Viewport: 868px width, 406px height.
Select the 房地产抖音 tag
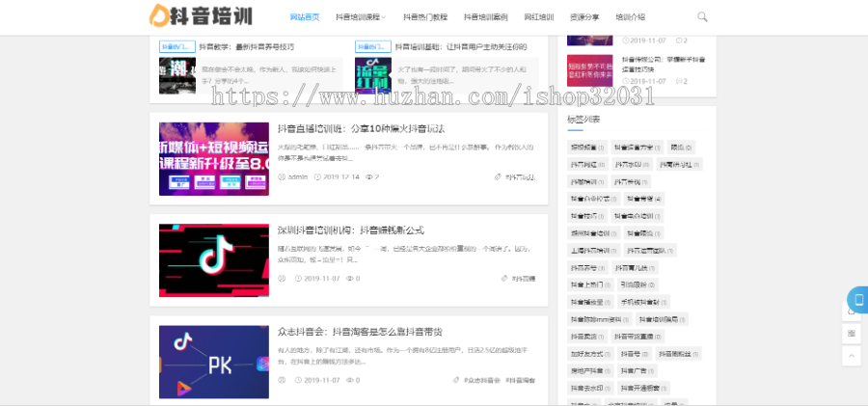click(x=590, y=370)
